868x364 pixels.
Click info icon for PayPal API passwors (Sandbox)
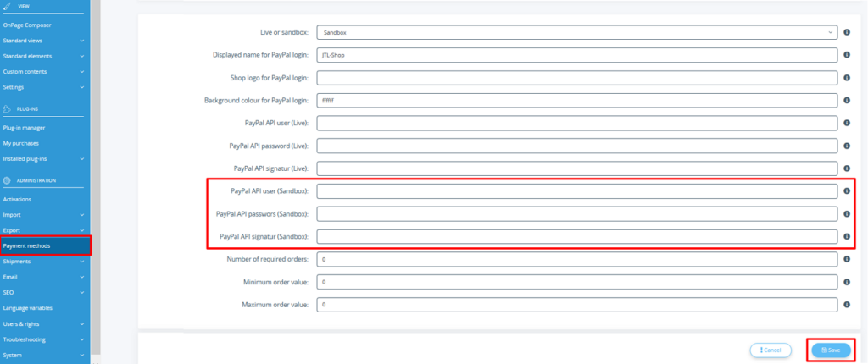(x=847, y=214)
